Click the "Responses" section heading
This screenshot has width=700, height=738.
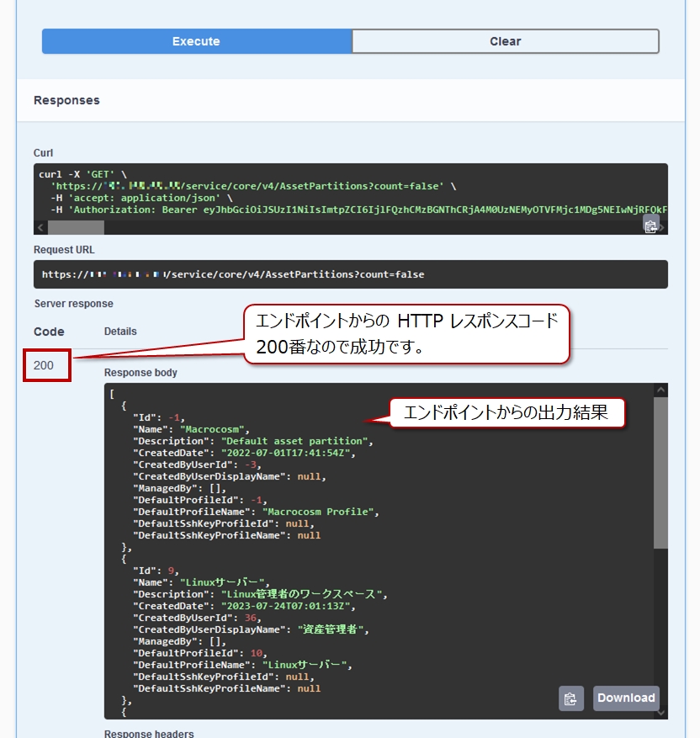tap(66, 100)
